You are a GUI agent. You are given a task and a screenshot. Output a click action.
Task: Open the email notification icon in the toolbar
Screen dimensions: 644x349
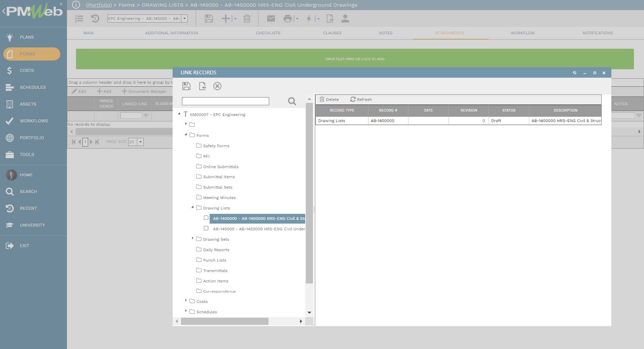[x=271, y=18]
